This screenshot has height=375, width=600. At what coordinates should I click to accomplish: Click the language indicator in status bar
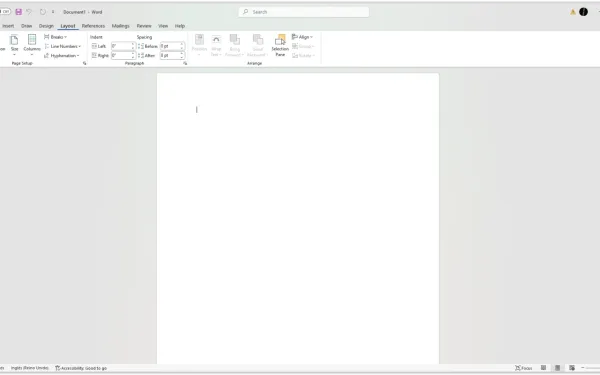click(29, 368)
